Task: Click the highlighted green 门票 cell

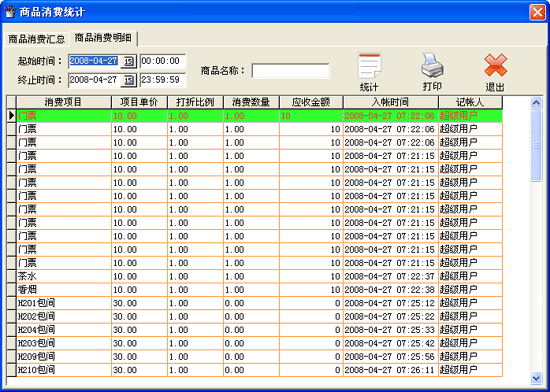Action: coord(64,116)
